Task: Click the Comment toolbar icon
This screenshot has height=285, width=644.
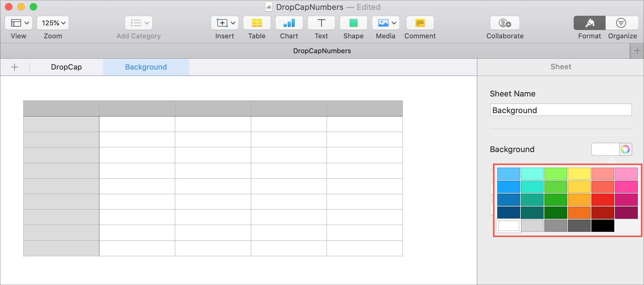Action: 420,23
